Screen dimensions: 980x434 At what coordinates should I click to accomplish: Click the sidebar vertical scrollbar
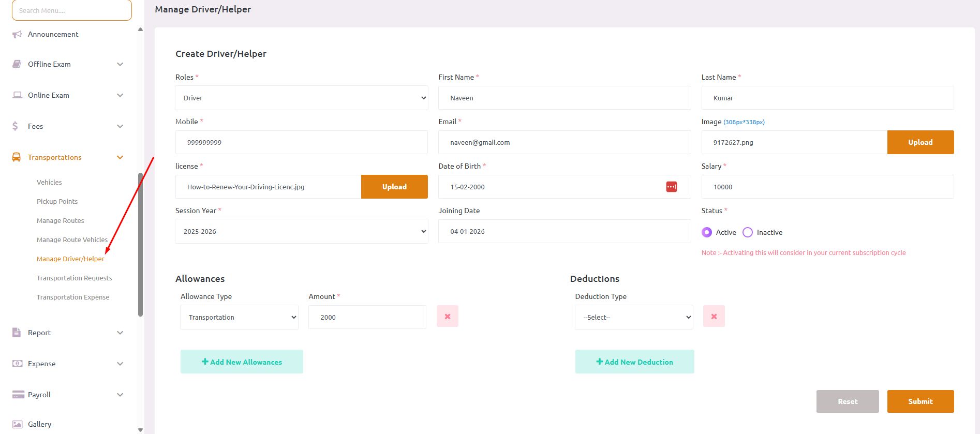pyautogui.click(x=140, y=244)
